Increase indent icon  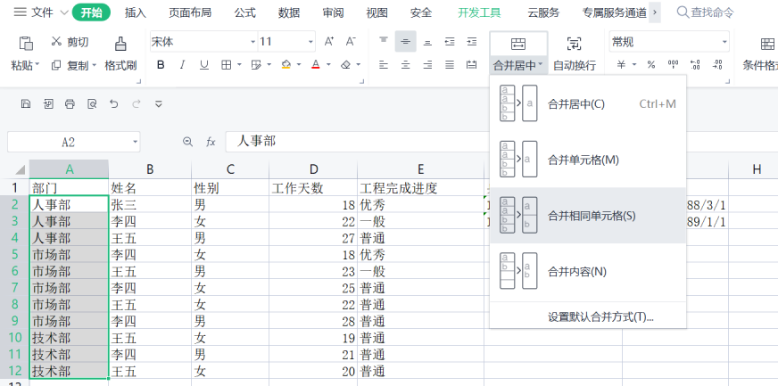click(x=472, y=42)
